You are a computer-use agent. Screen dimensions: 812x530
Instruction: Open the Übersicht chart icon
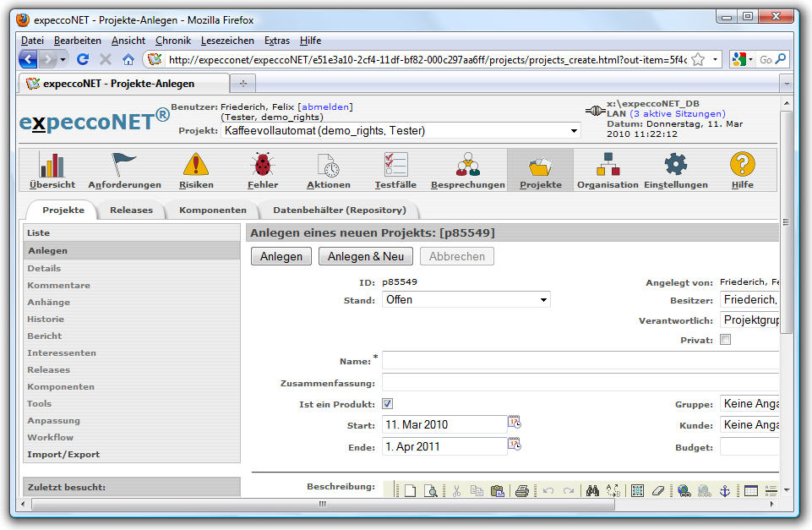52,165
